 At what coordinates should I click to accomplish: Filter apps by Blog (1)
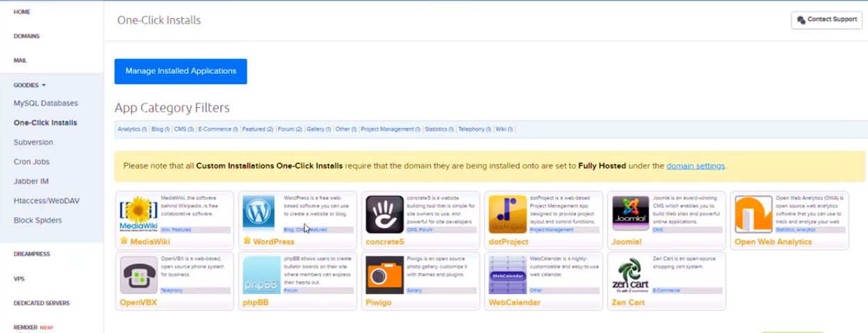point(161,129)
